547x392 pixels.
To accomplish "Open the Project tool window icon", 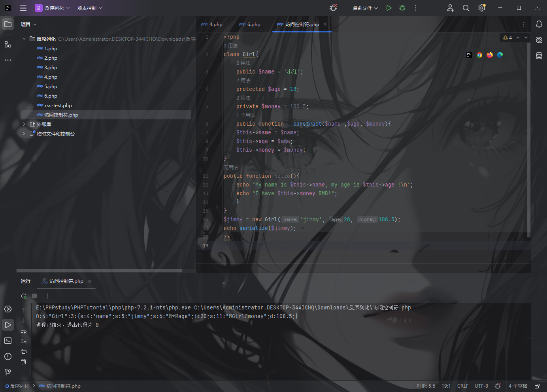I will [8, 24].
